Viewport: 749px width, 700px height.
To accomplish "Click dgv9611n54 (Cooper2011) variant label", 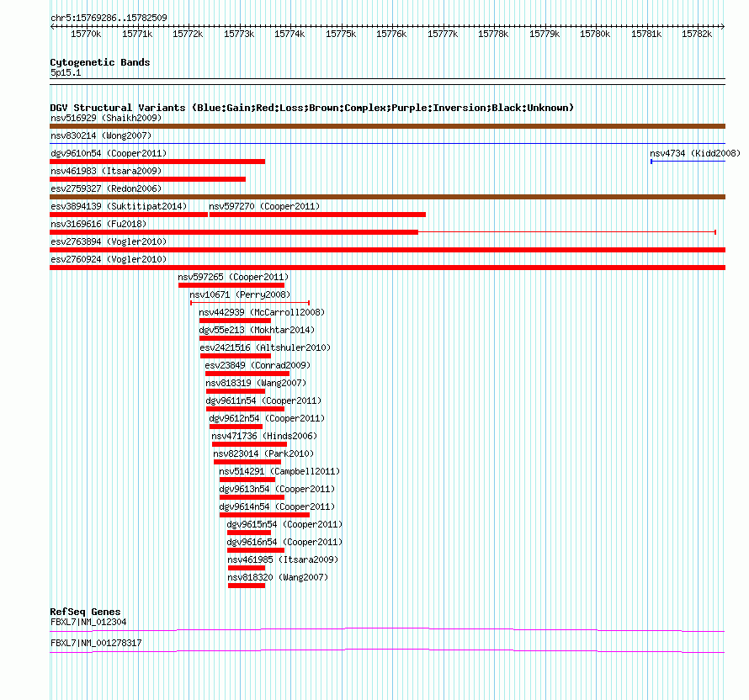I will click(x=263, y=400).
